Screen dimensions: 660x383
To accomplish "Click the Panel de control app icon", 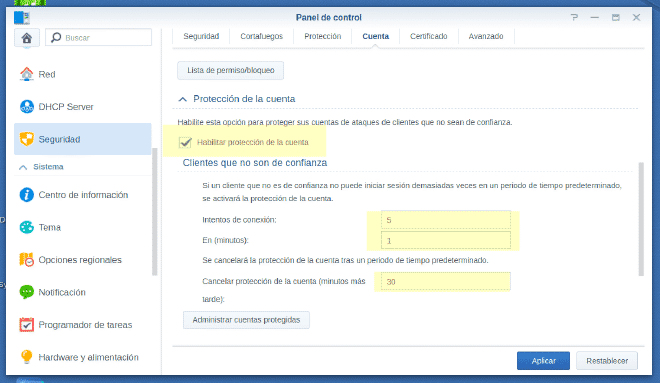I will [x=21, y=18].
